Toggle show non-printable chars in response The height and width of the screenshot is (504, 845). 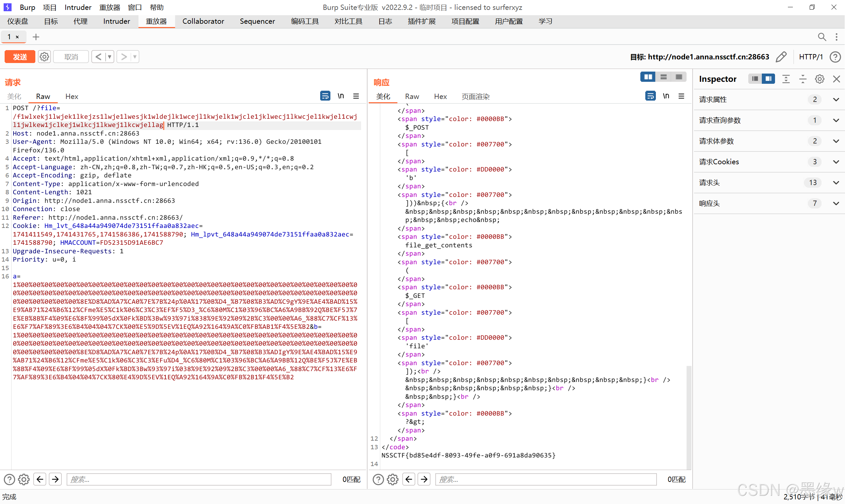tap(666, 96)
